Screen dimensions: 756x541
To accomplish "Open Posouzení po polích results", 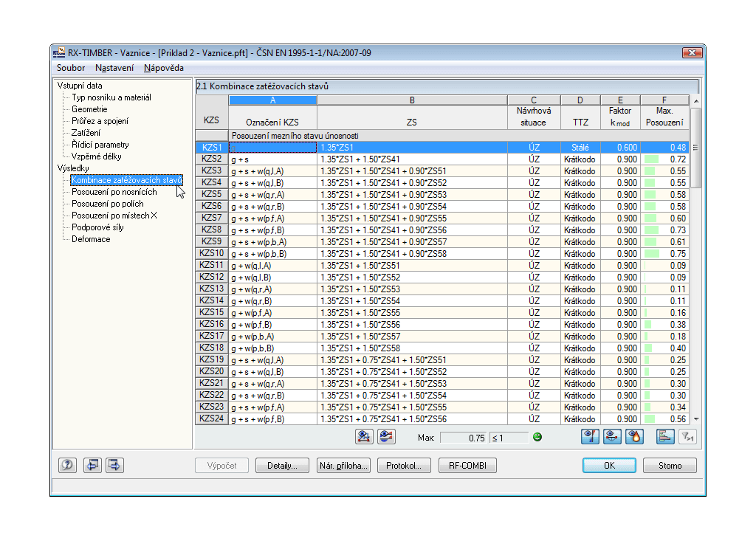I will point(108,204).
